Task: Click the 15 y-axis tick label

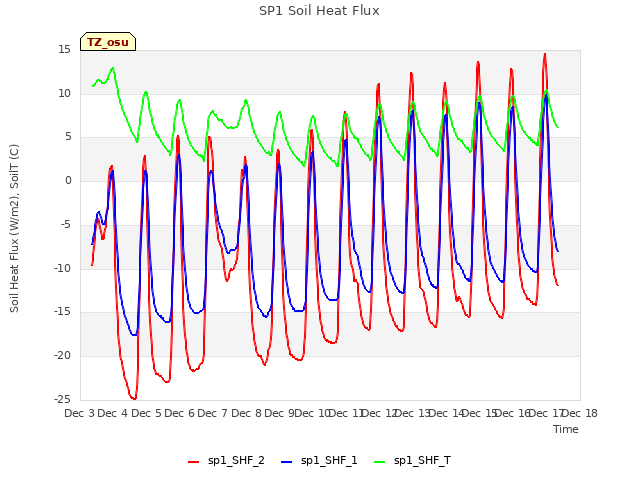Action: tap(64, 50)
